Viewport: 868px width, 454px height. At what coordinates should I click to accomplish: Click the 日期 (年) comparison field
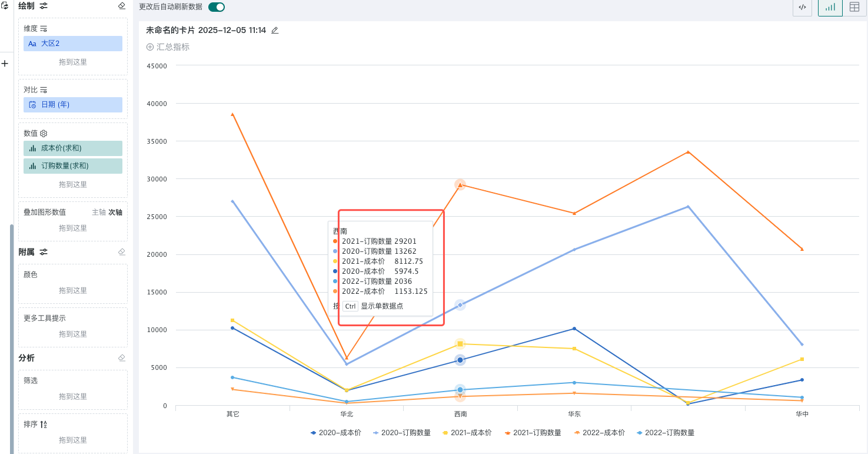[x=73, y=105]
